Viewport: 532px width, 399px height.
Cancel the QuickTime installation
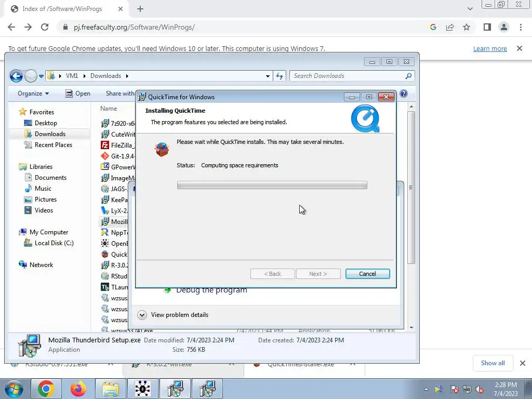tap(367, 274)
